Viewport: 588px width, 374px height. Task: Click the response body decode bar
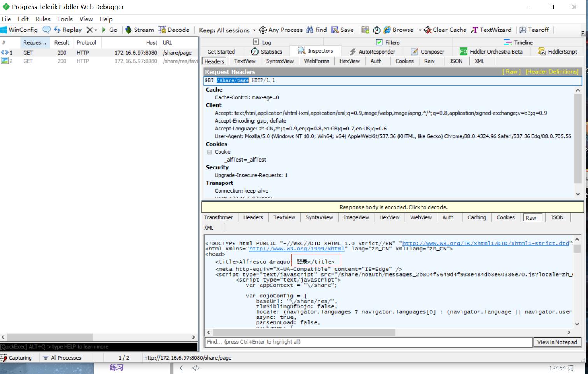tap(393, 207)
